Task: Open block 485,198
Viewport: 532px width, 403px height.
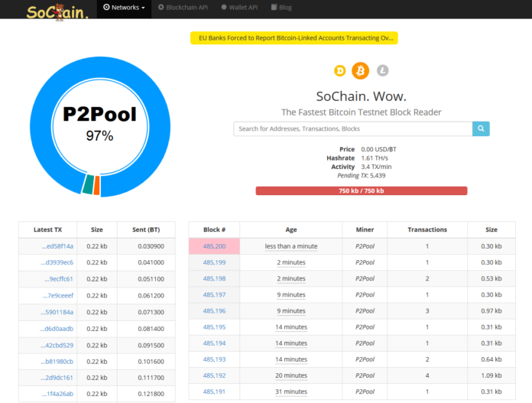Action: (214, 278)
